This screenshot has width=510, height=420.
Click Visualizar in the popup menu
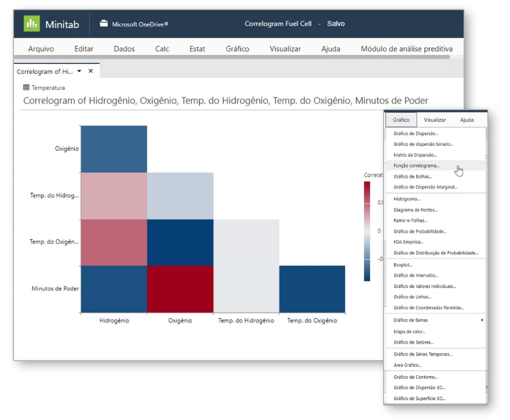pyautogui.click(x=435, y=120)
